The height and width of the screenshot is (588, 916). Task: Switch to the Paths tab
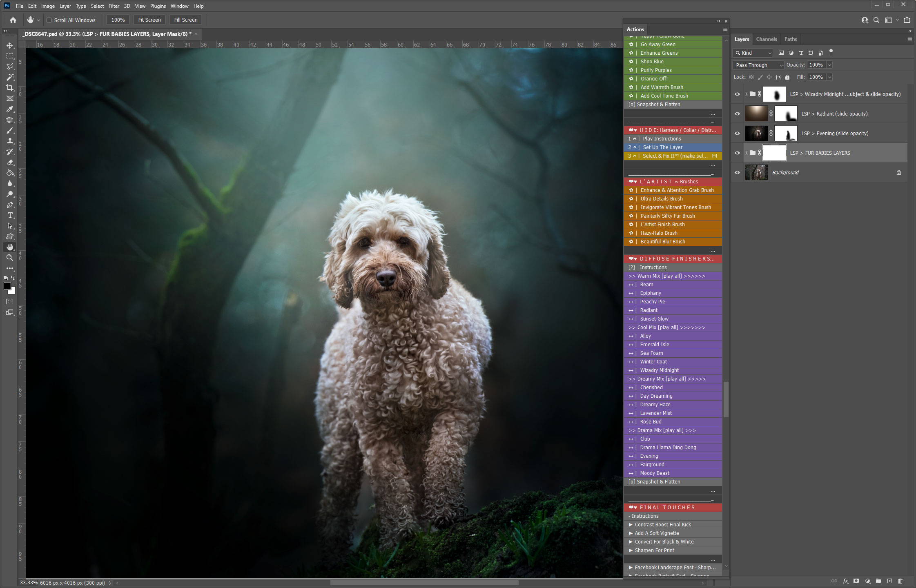coord(791,39)
